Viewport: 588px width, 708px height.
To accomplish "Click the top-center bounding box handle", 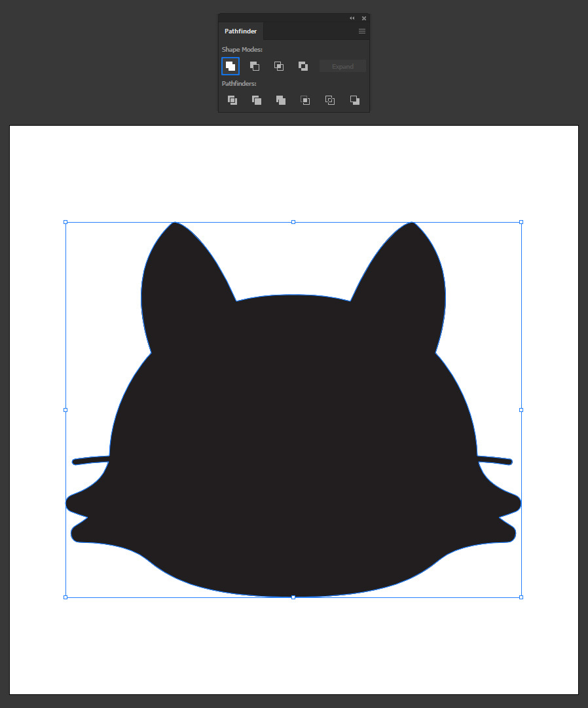I will (293, 222).
